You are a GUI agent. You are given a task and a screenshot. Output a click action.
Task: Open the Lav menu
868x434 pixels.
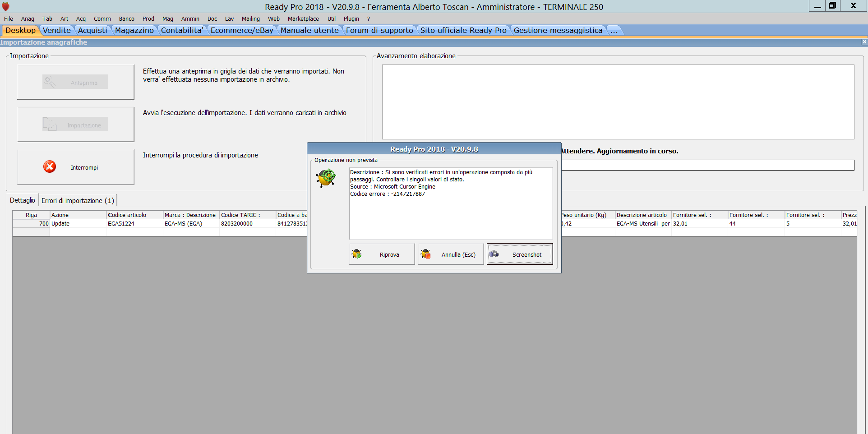pyautogui.click(x=230, y=19)
